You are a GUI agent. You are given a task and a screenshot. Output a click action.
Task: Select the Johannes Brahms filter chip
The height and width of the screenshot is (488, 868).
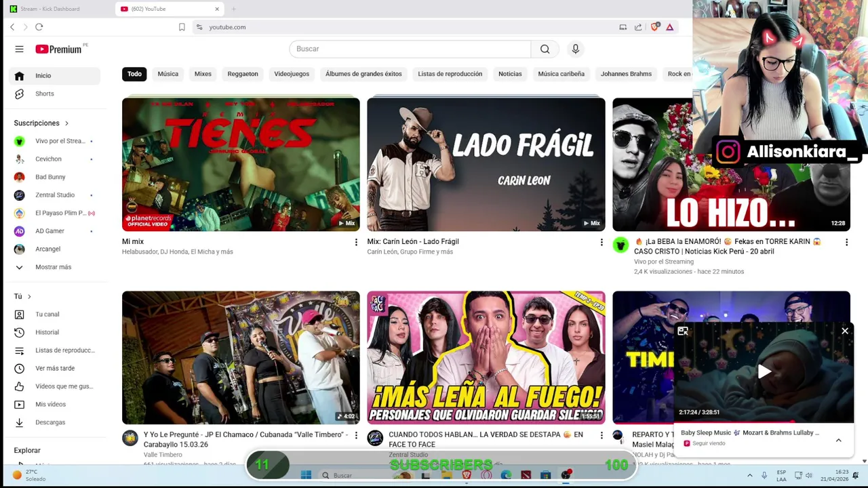pos(626,74)
